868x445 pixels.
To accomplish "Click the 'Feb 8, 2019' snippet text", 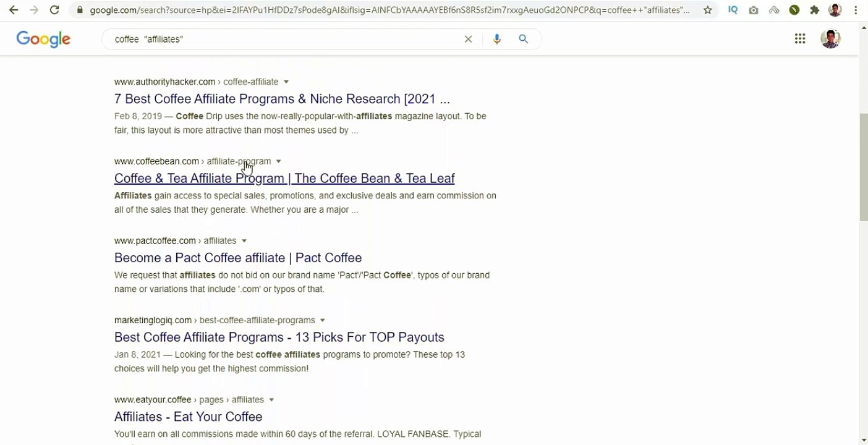I will point(138,116).
